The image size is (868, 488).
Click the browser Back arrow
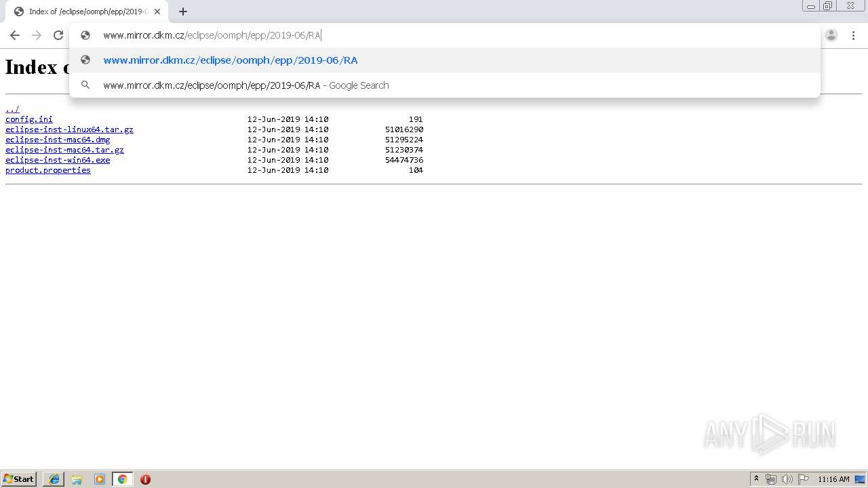15,35
